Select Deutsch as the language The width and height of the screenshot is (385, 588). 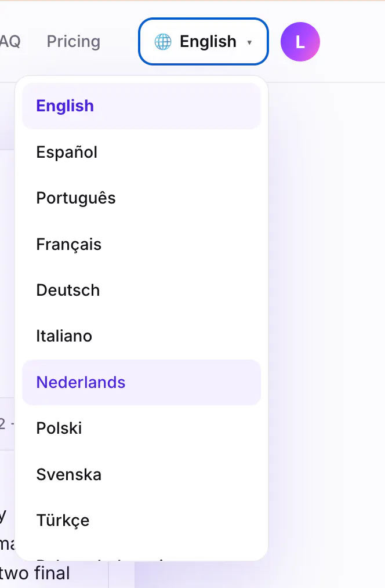pos(141,291)
